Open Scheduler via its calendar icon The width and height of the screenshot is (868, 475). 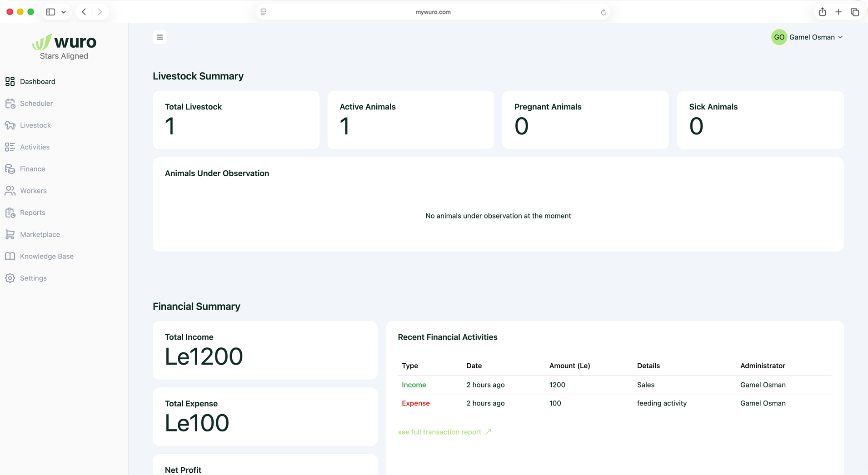(x=10, y=104)
